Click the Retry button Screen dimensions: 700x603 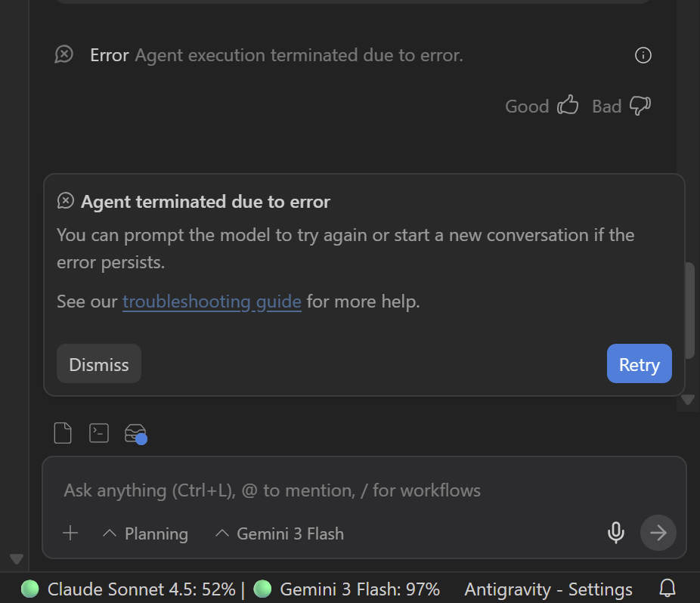coord(639,364)
